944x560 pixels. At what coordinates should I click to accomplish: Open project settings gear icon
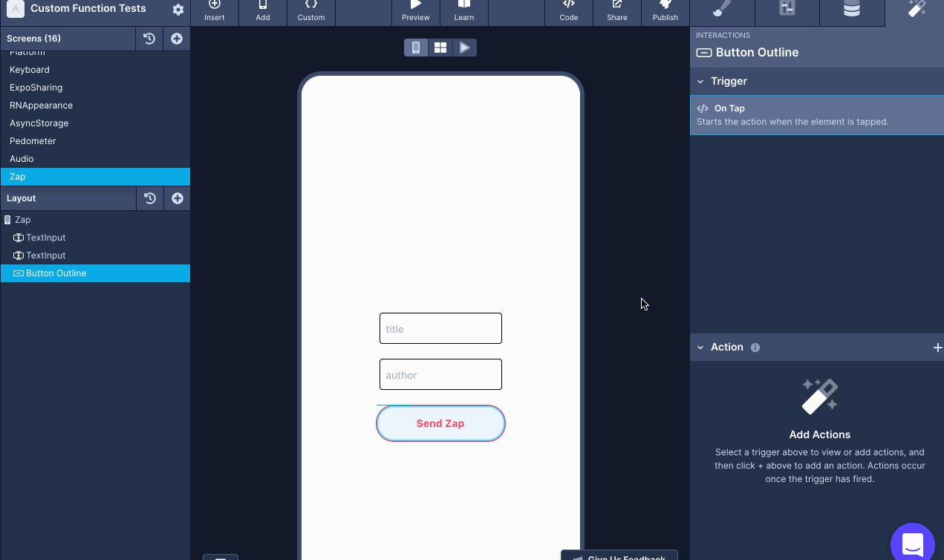click(178, 10)
